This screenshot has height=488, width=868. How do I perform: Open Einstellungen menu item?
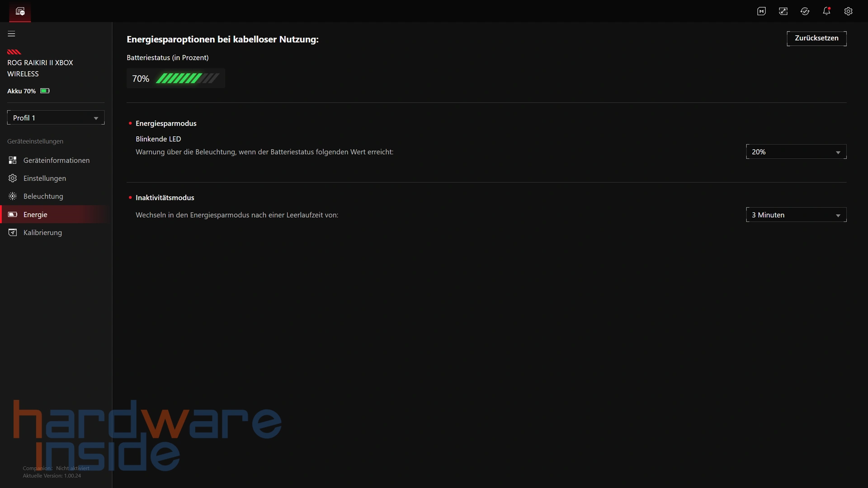44,178
